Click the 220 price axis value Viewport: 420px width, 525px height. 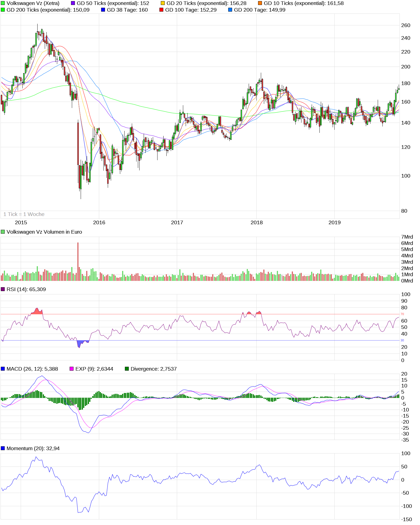(x=406, y=52)
